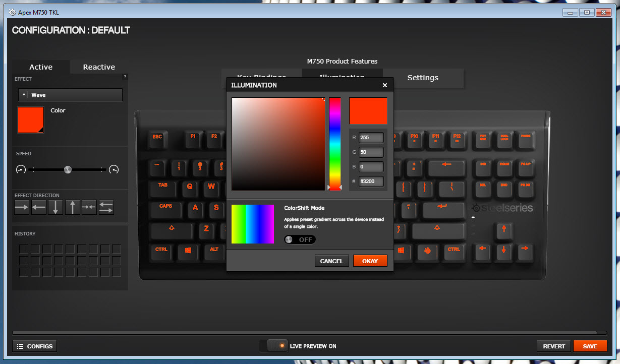Click the slow speed gauge icon

point(21,169)
